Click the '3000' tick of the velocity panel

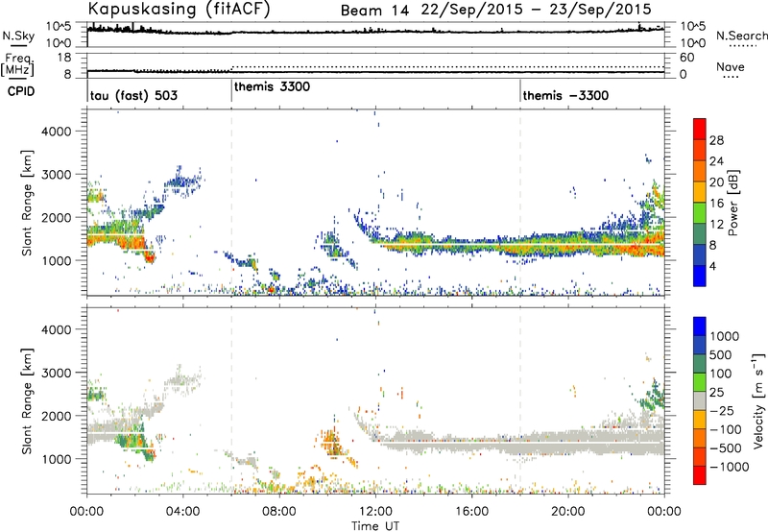coord(57,373)
